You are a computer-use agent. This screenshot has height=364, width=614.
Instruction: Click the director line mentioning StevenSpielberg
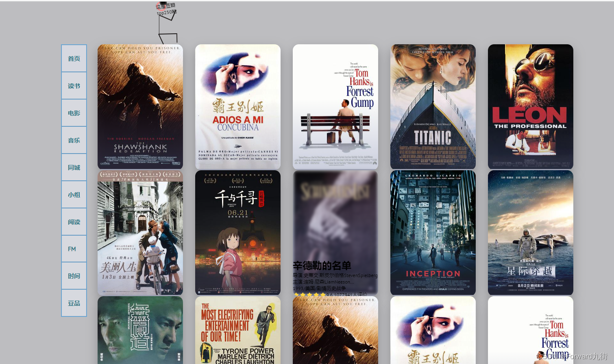click(335, 275)
